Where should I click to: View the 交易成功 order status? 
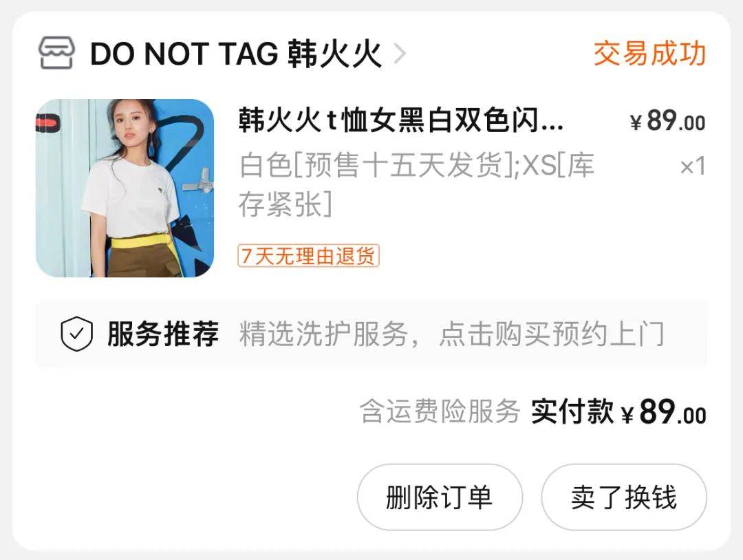pos(649,54)
